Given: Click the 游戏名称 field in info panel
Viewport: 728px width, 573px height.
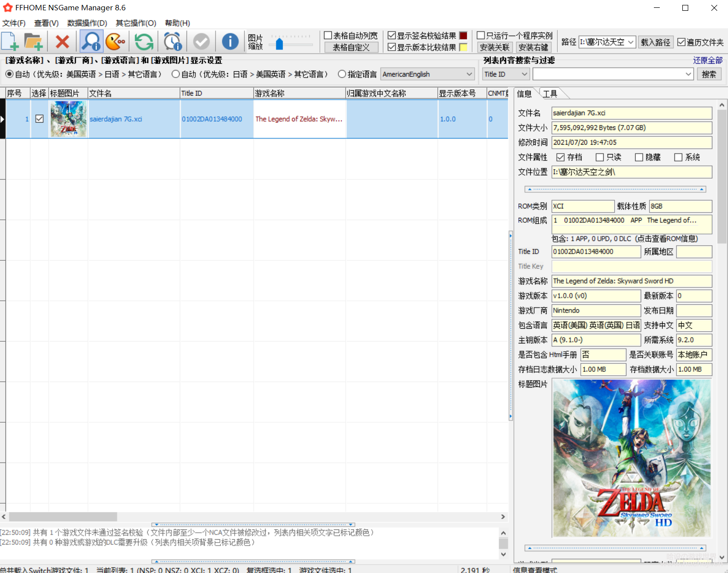Looking at the screenshot, I should tap(632, 281).
